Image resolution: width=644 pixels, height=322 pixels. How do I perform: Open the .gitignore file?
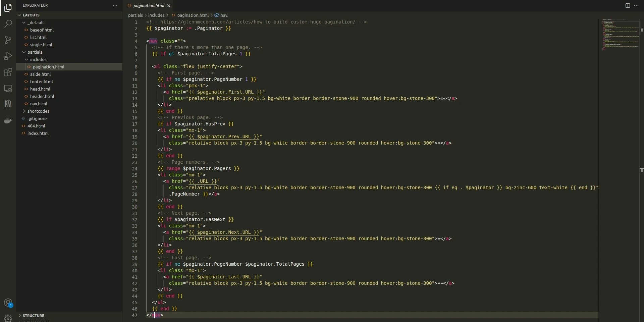tap(69, 118)
